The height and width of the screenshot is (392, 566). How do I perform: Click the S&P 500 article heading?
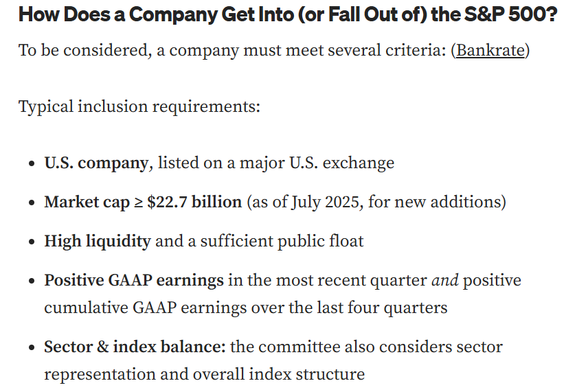point(287,15)
